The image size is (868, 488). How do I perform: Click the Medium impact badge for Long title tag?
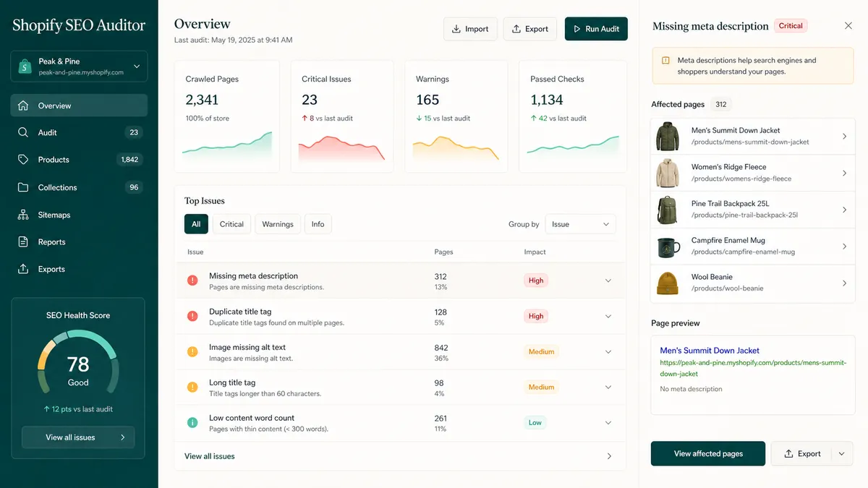pos(541,387)
